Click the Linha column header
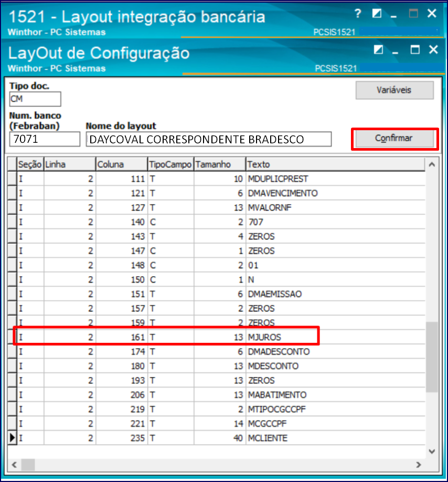This screenshot has height=482, width=448. coord(70,164)
